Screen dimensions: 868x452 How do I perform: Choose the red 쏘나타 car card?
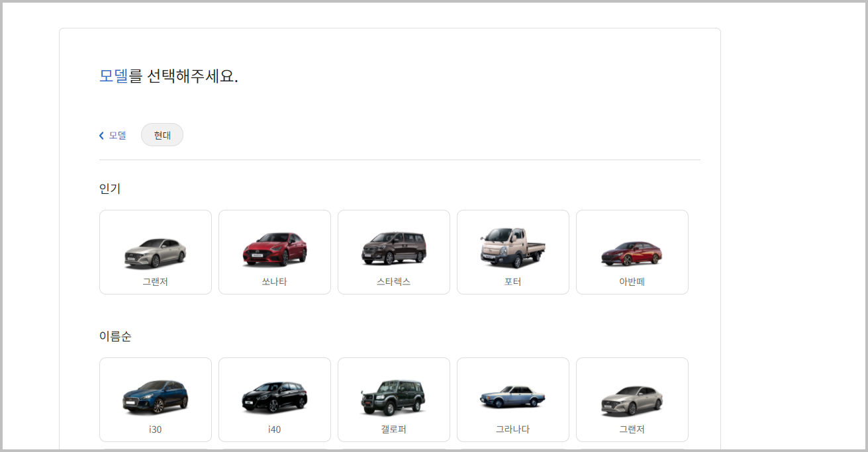click(x=275, y=252)
